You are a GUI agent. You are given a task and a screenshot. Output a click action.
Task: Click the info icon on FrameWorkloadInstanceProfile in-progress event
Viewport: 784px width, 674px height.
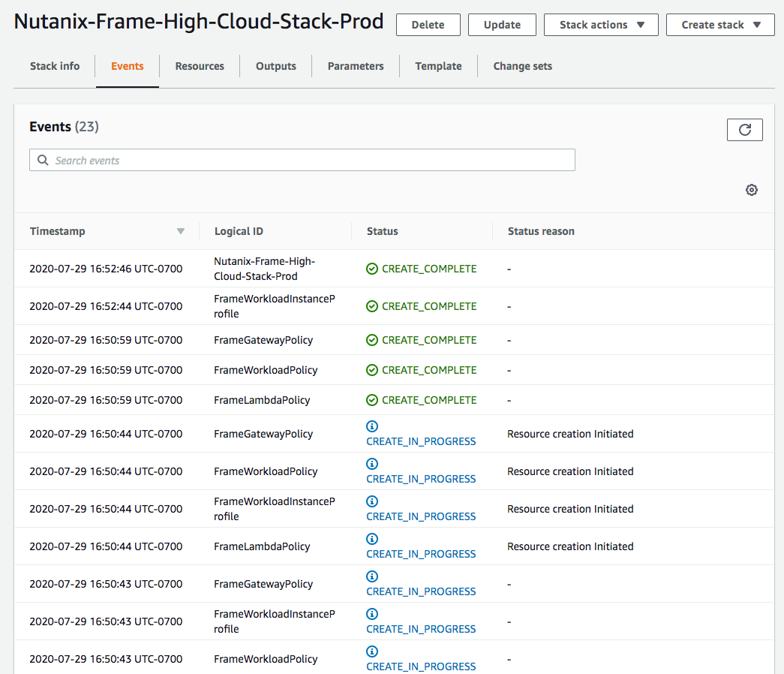click(372, 501)
